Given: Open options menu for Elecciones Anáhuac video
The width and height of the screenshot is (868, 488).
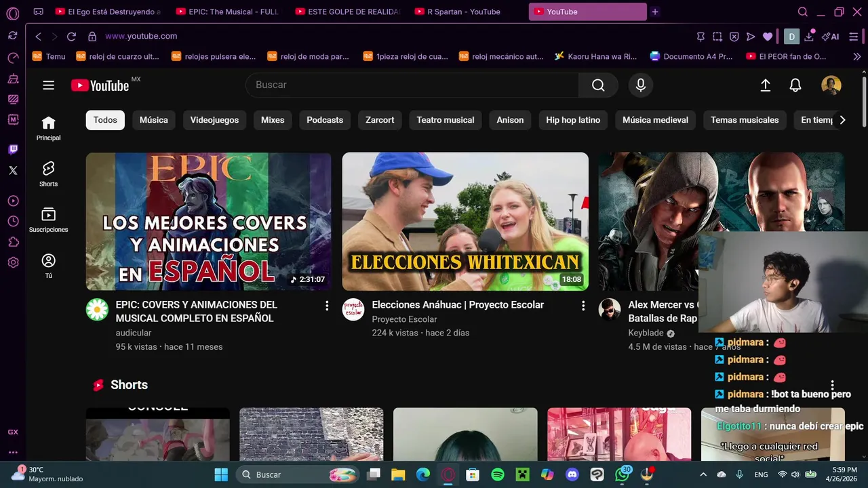Looking at the screenshot, I should [x=583, y=306].
